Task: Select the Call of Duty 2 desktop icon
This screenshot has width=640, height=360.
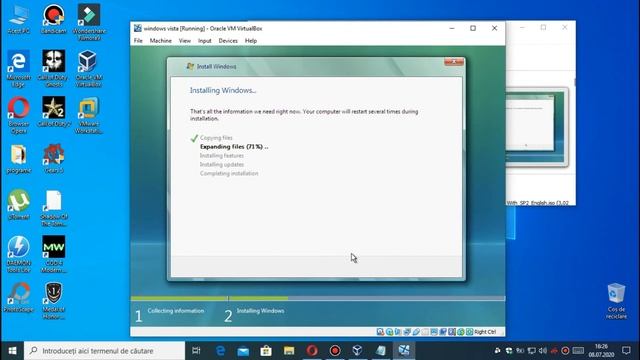Action: coord(53,112)
